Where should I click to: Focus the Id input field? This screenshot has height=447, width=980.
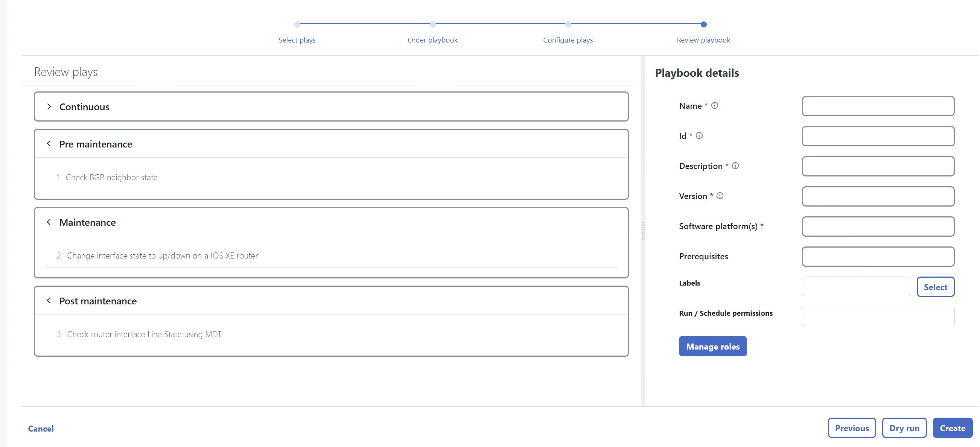(878, 136)
